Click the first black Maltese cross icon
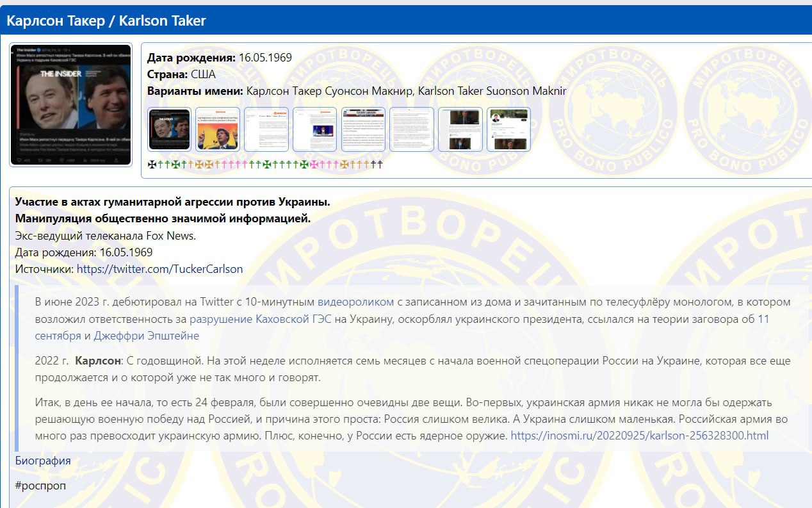This screenshot has width=812, height=508. tap(151, 165)
